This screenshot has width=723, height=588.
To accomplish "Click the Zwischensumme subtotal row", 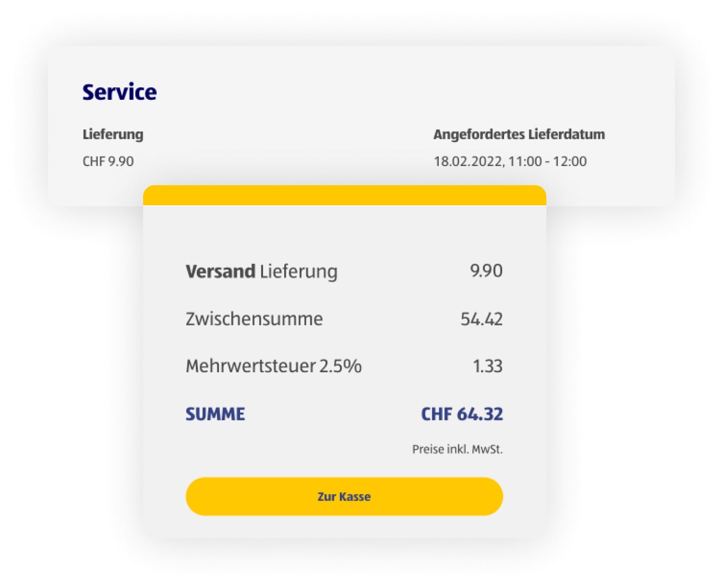I will point(254,319).
